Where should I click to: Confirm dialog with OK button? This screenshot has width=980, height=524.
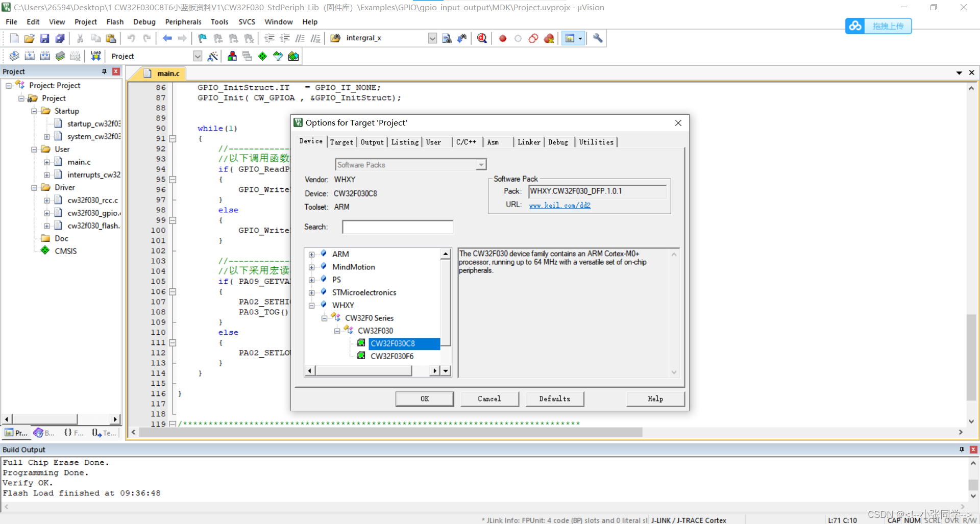pyautogui.click(x=425, y=399)
